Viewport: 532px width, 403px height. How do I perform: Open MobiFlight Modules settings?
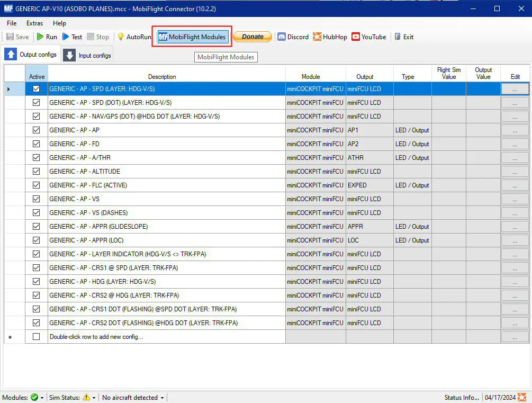click(x=192, y=37)
